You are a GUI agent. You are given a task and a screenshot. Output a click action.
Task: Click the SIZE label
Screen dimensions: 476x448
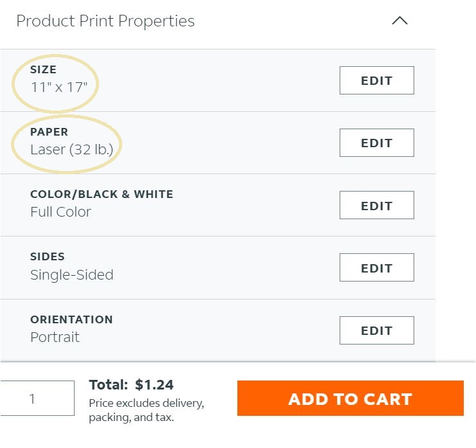pyautogui.click(x=43, y=69)
